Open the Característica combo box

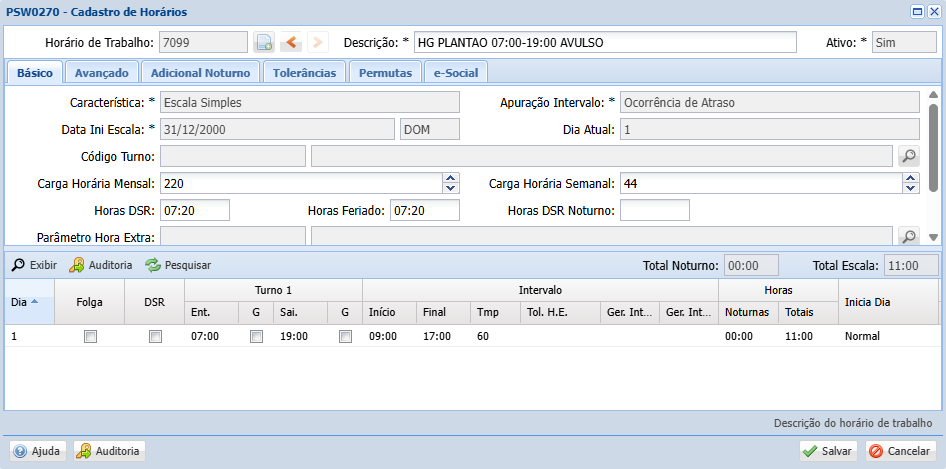click(310, 103)
